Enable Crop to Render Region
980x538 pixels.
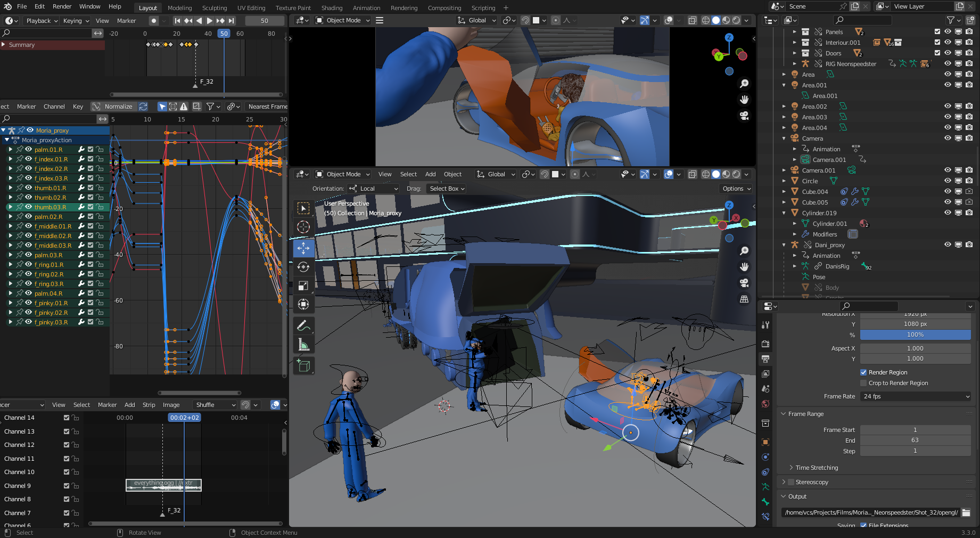(x=863, y=383)
